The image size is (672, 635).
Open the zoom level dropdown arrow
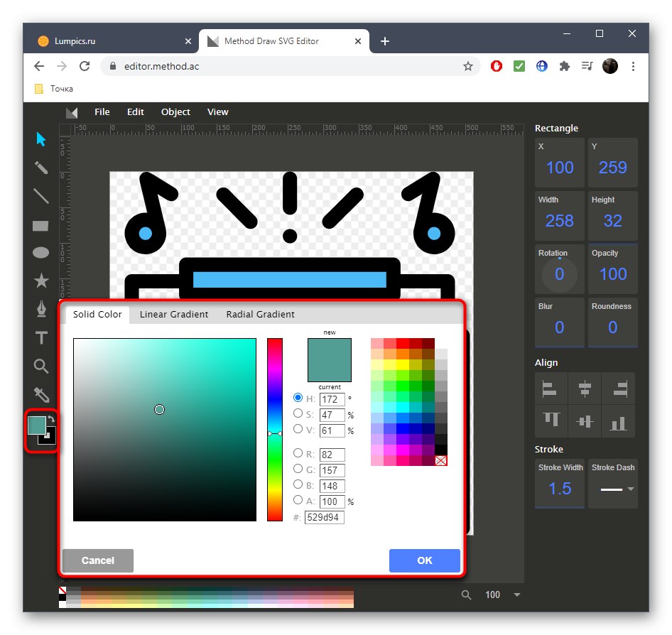tap(517, 595)
